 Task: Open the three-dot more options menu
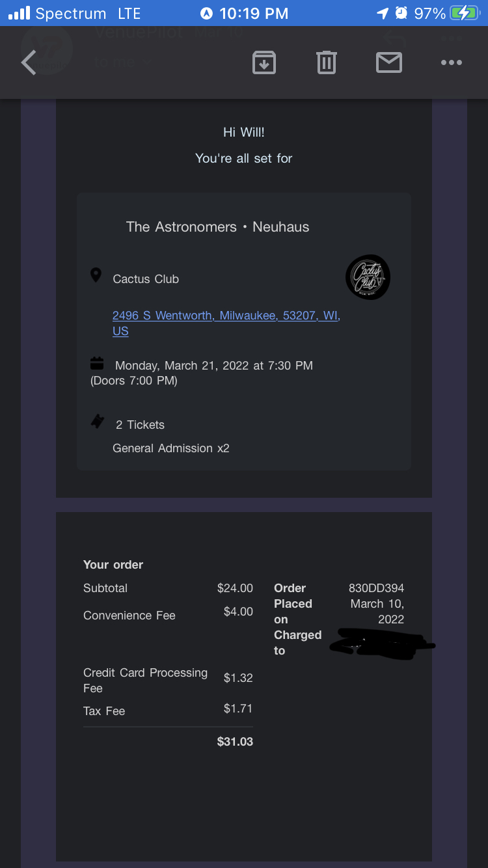pyautogui.click(x=451, y=62)
